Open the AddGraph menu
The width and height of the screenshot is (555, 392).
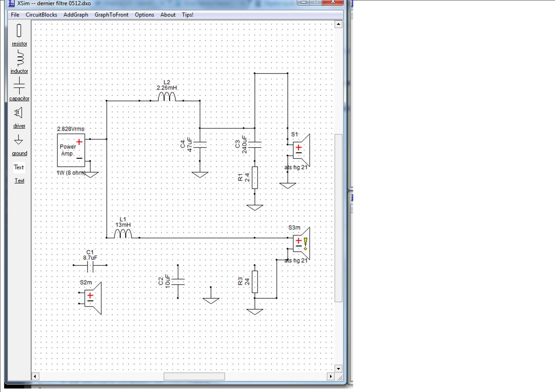76,15
